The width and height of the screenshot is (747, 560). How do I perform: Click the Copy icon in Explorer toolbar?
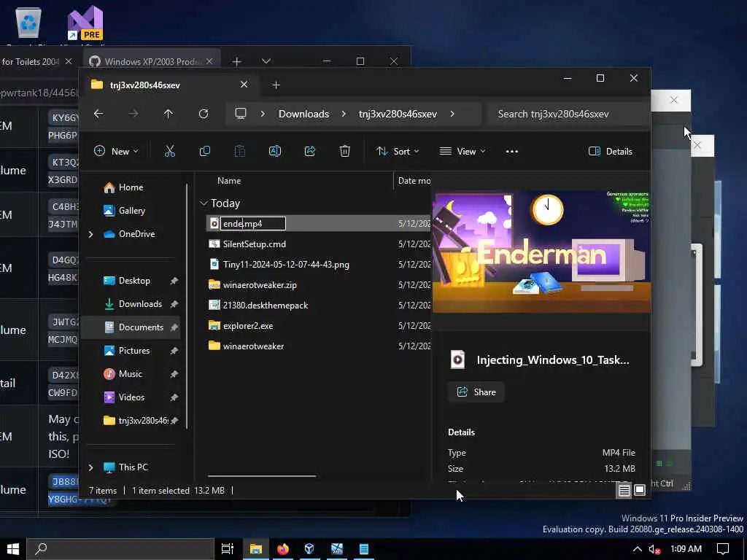(205, 152)
